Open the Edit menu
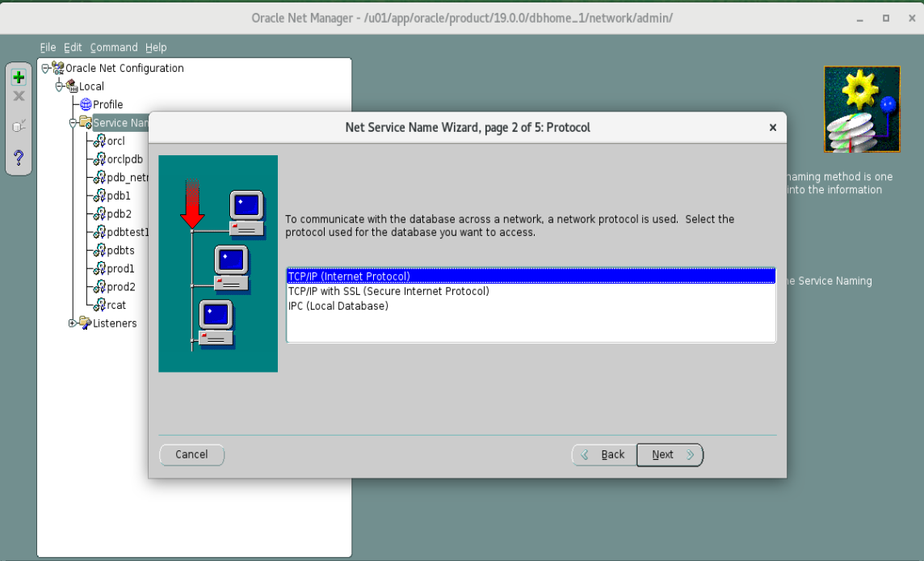The width and height of the screenshot is (924, 561). coord(73,47)
